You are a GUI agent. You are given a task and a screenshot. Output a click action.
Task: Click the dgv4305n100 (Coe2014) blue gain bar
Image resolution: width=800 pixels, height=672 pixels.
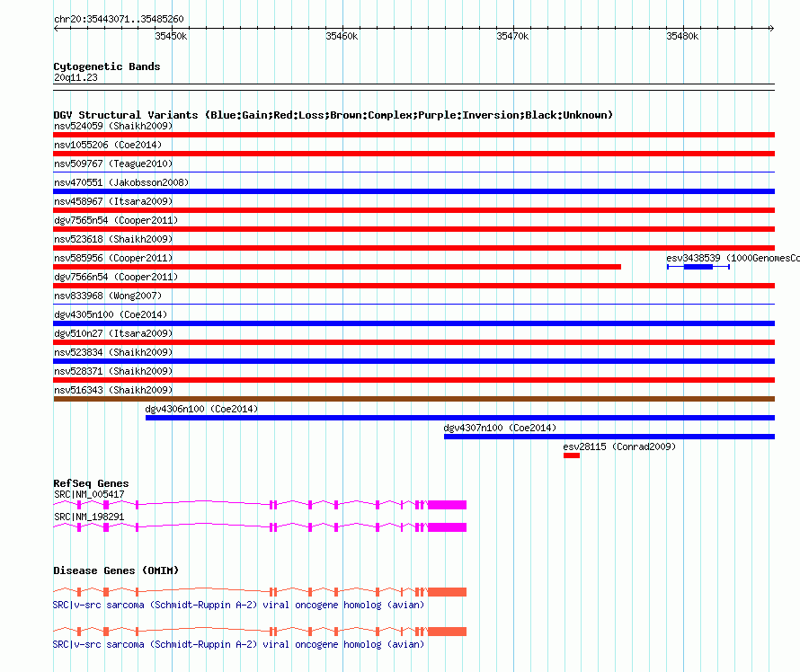click(x=413, y=323)
